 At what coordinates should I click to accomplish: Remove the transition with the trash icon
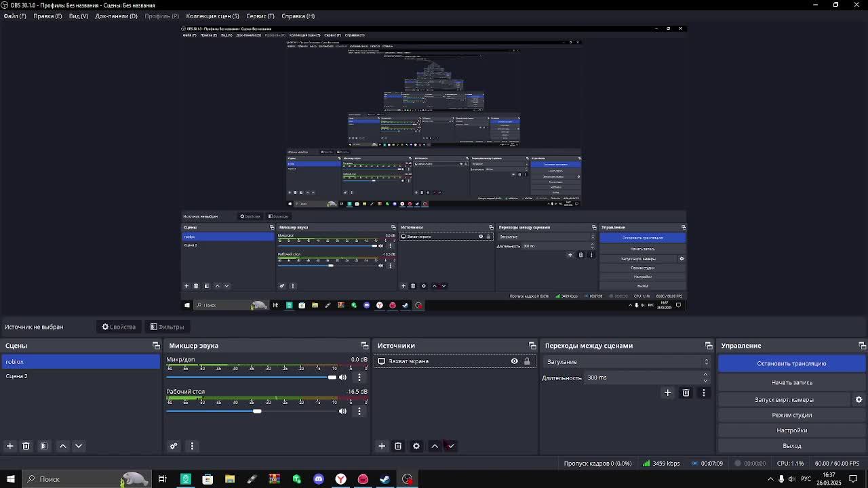[686, 392]
